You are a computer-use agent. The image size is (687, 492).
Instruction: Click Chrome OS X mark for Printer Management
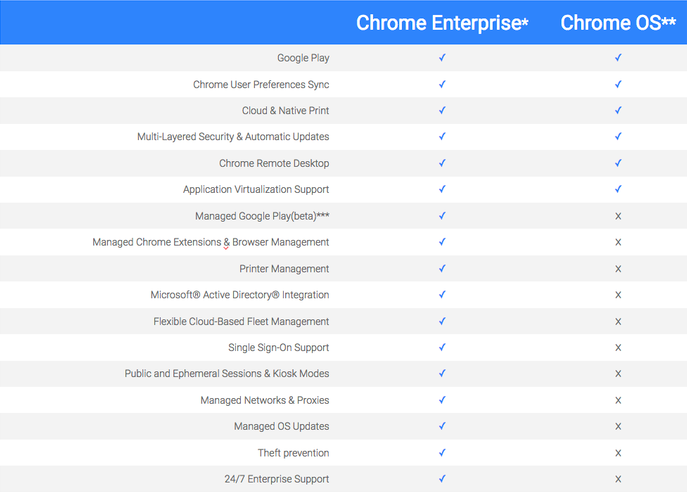pos(618,269)
